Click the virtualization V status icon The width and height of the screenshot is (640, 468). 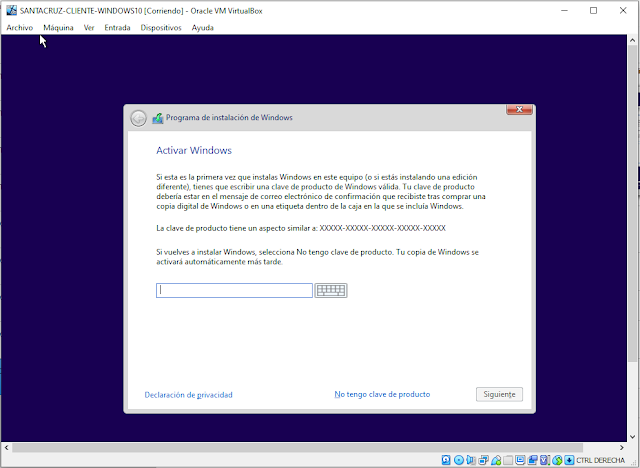point(544,460)
